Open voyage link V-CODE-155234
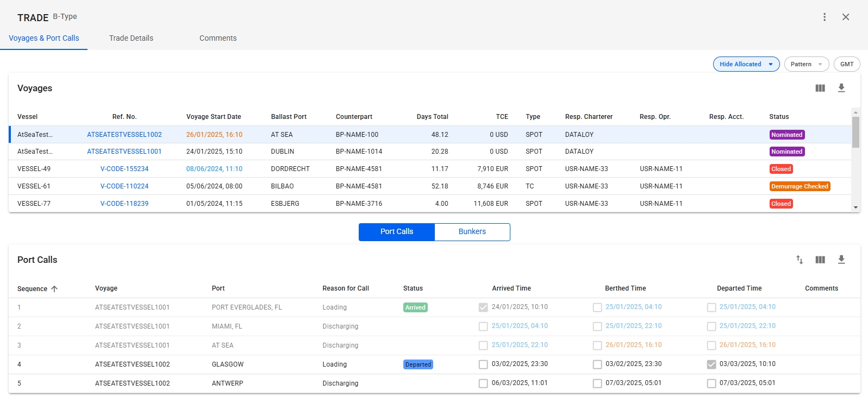The width and height of the screenshot is (868, 397). tap(124, 169)
